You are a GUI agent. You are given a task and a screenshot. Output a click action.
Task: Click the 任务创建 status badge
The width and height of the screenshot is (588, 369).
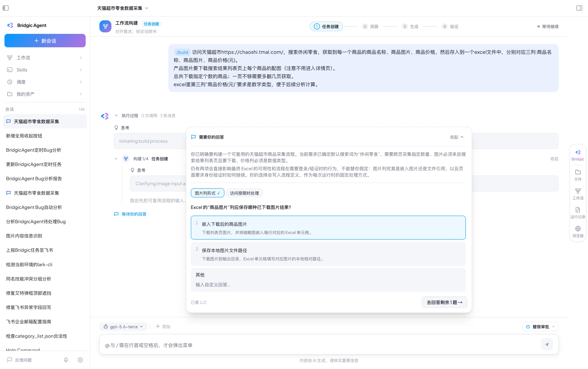151,24
